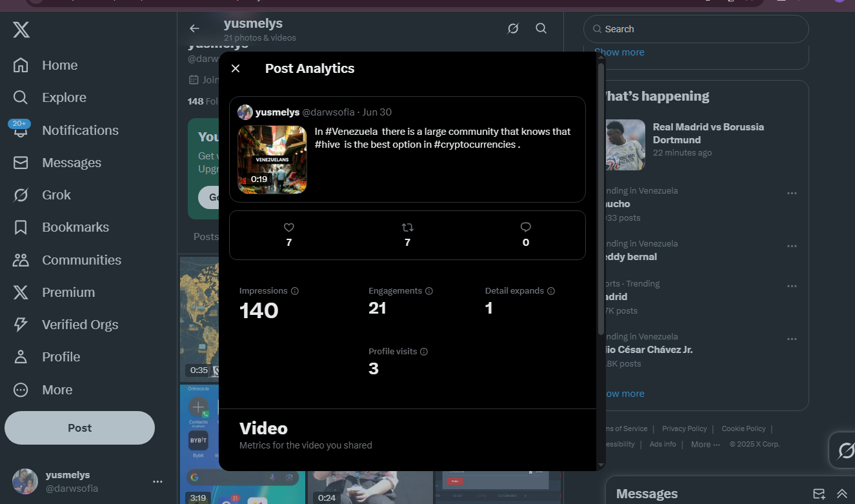
Task: Click the #Venezuela hashtag in the post
Action: click(x=352, y=132)
